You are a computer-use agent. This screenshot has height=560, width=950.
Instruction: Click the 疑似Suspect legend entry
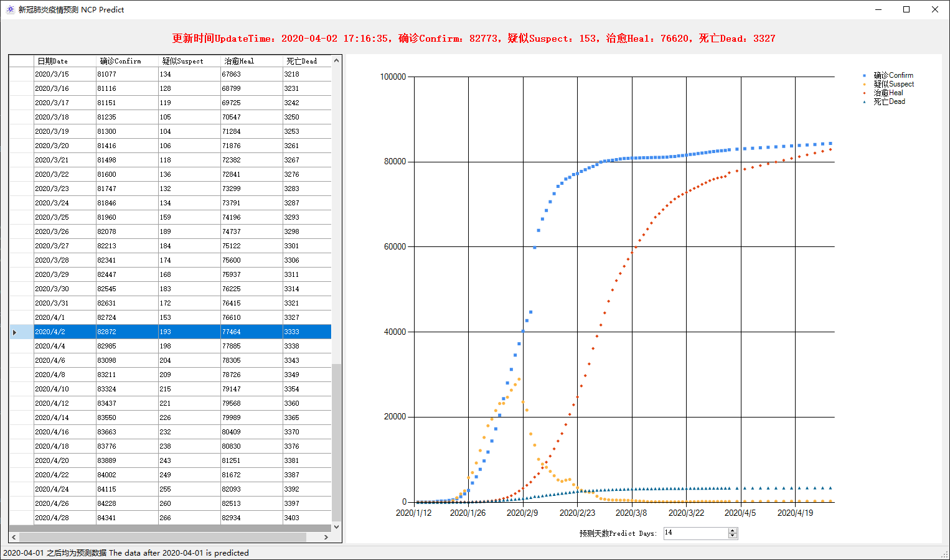pos(893,84)
